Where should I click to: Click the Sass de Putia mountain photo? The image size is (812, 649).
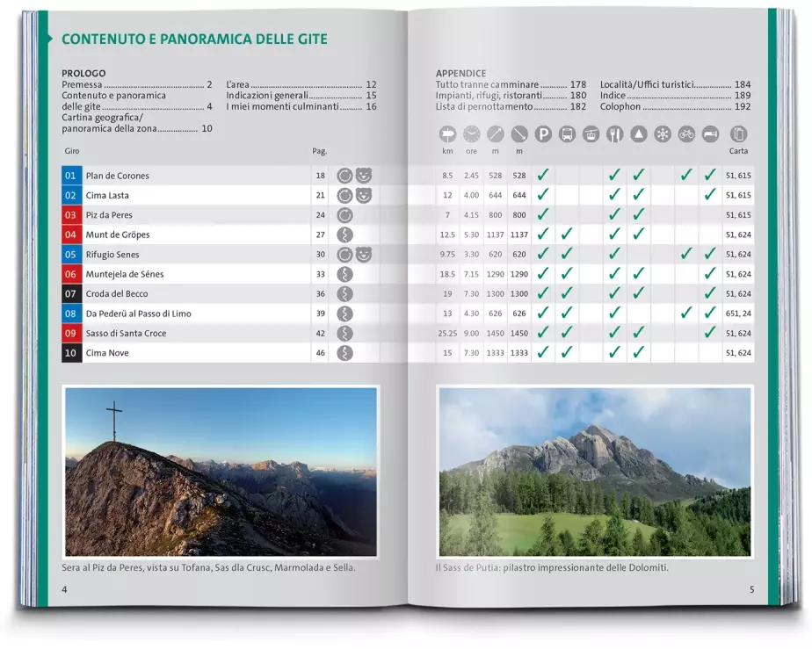click(x=595, y=472)
